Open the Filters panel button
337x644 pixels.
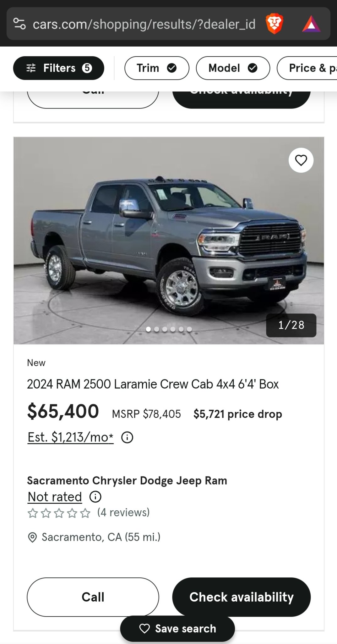pos(58,68)
